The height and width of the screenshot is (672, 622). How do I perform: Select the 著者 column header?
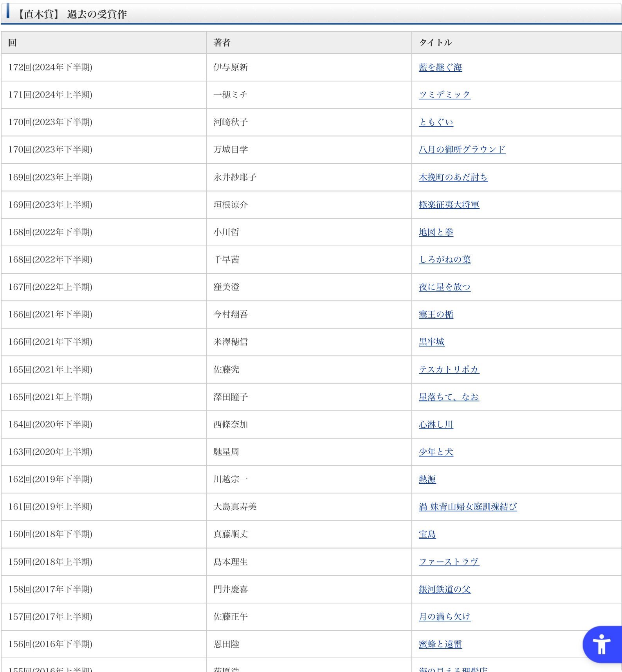click(309, 43)
